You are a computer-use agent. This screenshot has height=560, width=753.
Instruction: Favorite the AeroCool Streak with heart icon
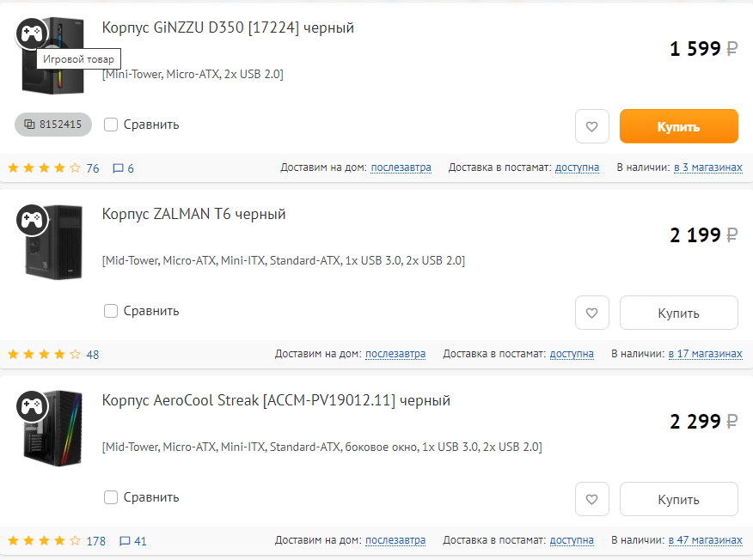(591, 499)
